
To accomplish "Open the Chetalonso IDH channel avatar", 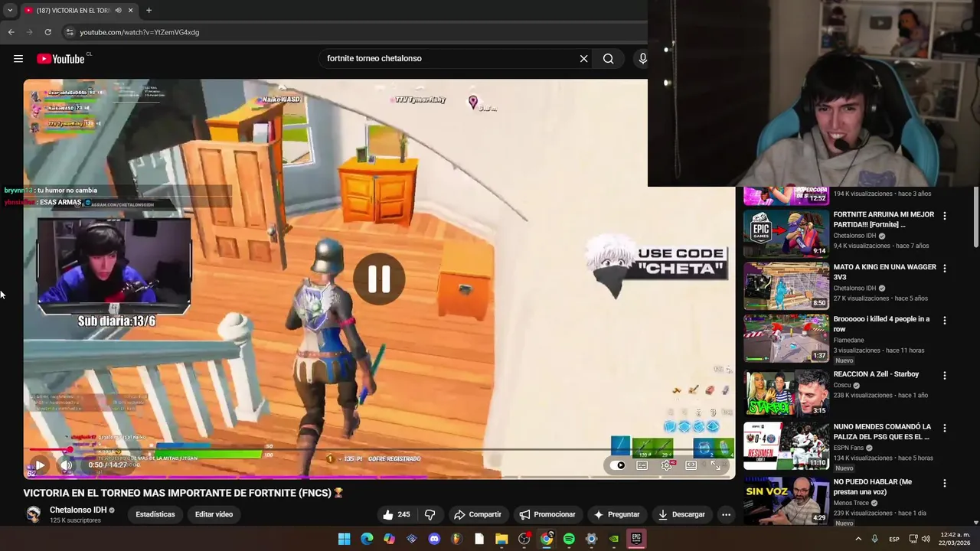I will point(34,514).
